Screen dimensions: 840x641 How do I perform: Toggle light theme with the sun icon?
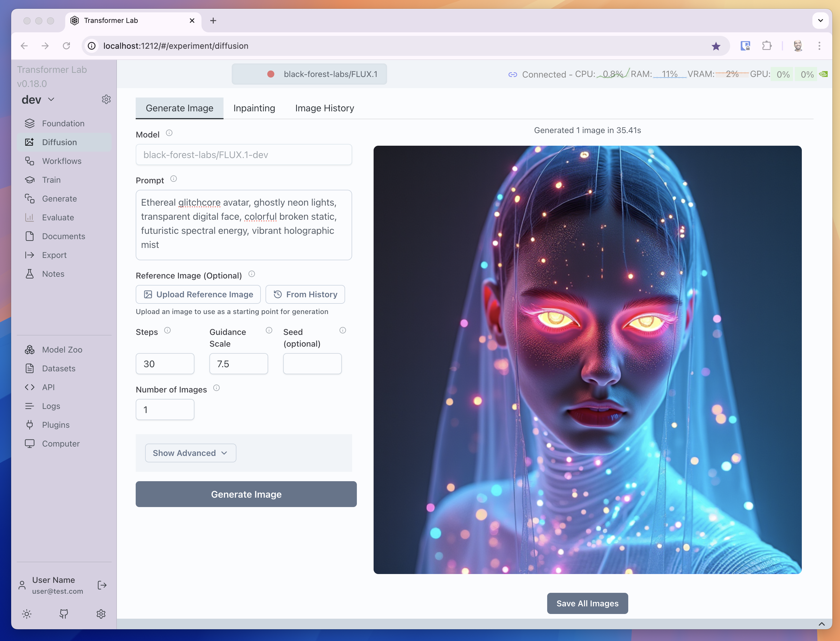[x=27, y=614]
